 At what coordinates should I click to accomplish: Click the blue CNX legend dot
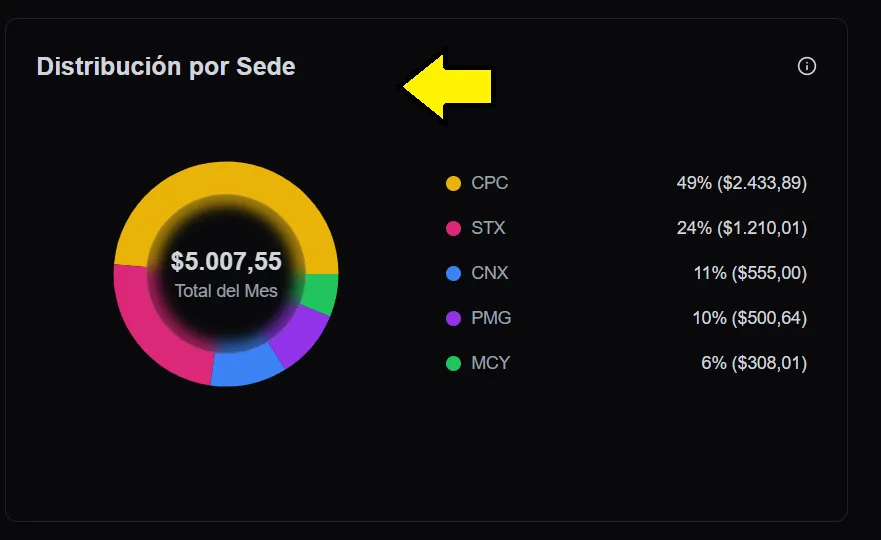(x=453, y=273)
